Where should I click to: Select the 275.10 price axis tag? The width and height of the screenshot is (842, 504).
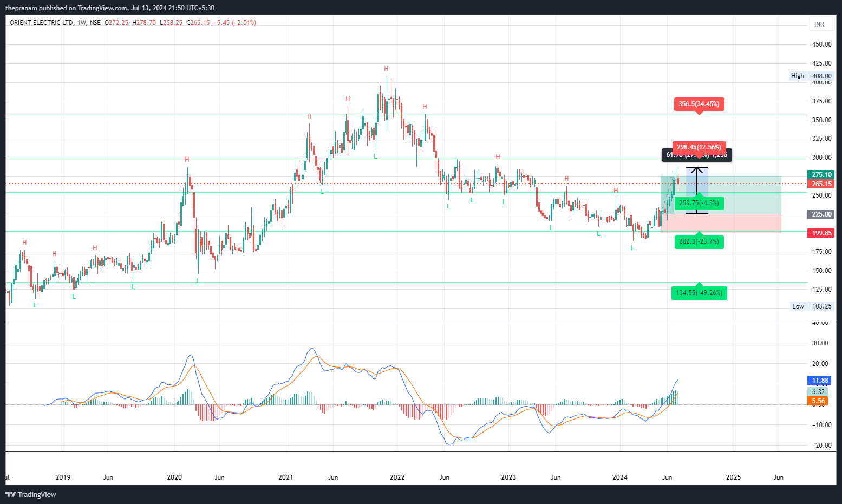821,175
